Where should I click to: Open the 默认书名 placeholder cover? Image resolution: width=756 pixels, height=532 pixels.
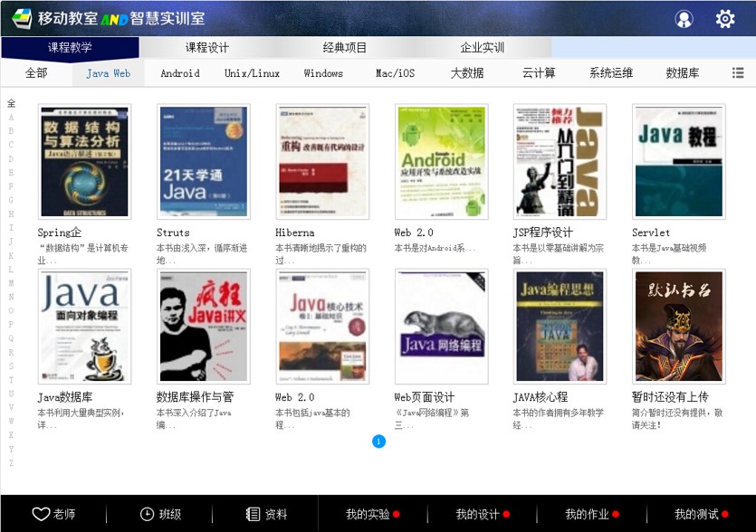(x=679, y=327)
